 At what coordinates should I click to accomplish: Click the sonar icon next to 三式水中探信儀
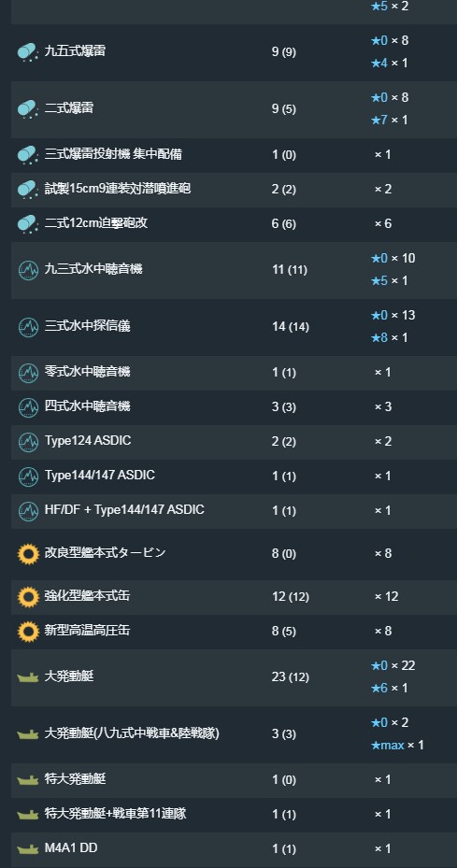tap(28, 327)
